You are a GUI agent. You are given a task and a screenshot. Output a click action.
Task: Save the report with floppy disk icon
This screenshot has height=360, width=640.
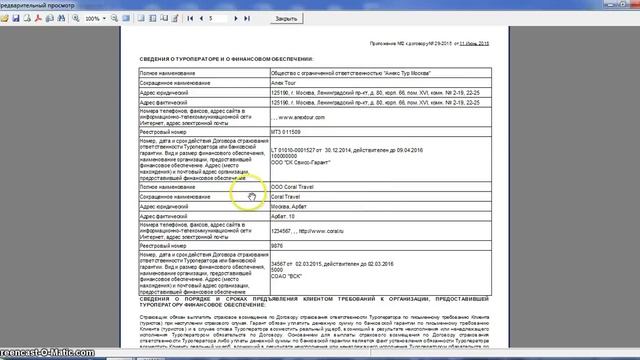[x=16, y=18]
